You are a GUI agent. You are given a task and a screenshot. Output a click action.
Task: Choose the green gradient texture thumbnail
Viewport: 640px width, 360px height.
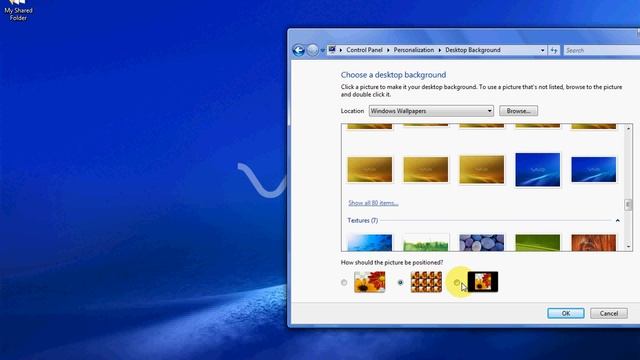(x=538, y=242)
